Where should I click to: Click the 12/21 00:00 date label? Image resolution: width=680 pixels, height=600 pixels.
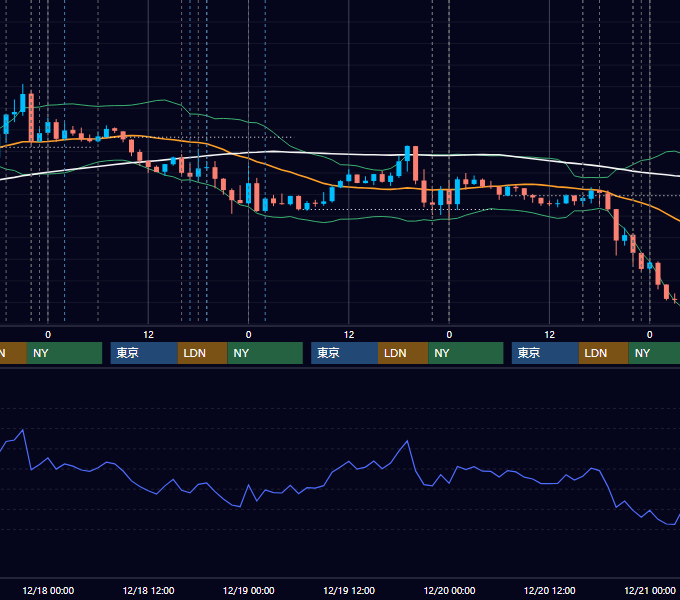[650, 590]
